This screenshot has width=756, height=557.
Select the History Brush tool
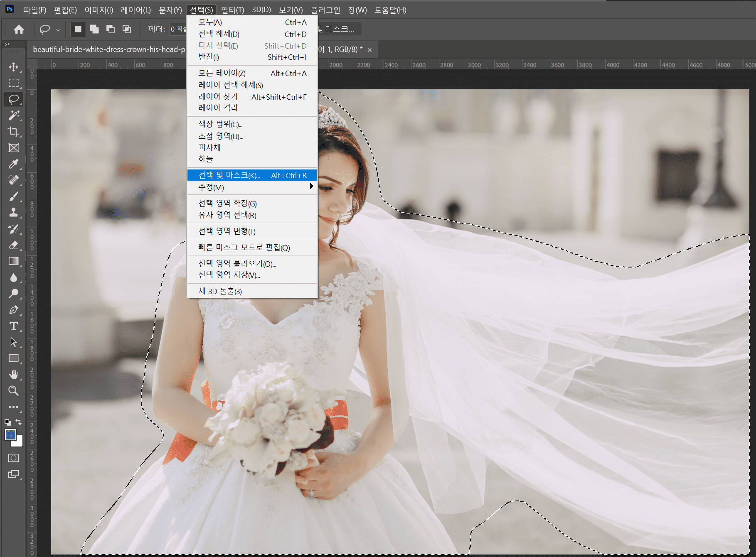coord(14,229)
